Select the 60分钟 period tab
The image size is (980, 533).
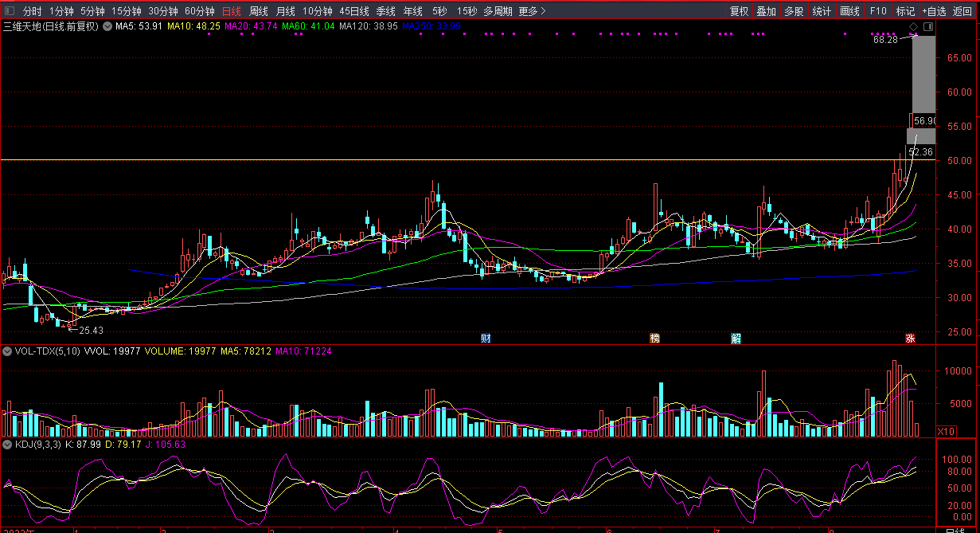point(199,11)
